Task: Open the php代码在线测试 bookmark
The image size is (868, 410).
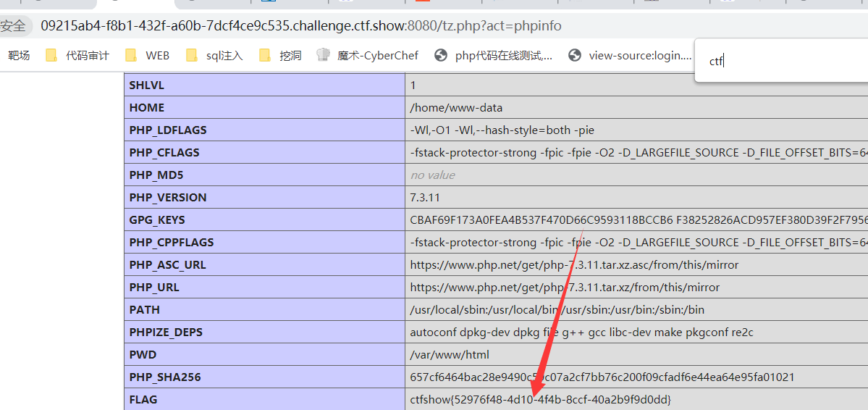Action: point(494,55)
